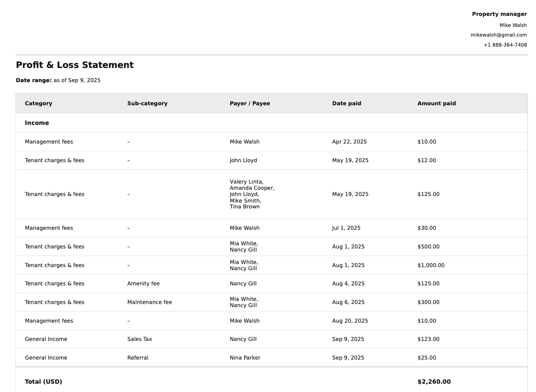
Task: Click the $12.00 amount
Action: coord(427,160)
